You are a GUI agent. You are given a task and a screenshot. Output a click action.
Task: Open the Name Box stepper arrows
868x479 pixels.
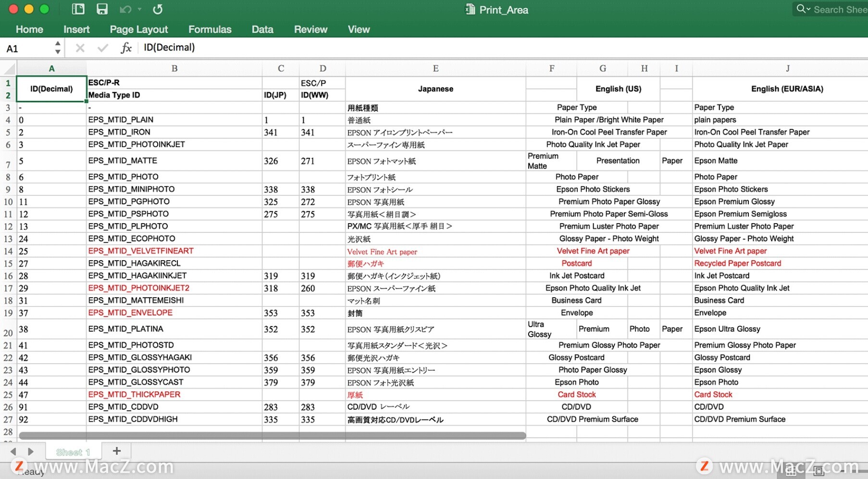58,48
